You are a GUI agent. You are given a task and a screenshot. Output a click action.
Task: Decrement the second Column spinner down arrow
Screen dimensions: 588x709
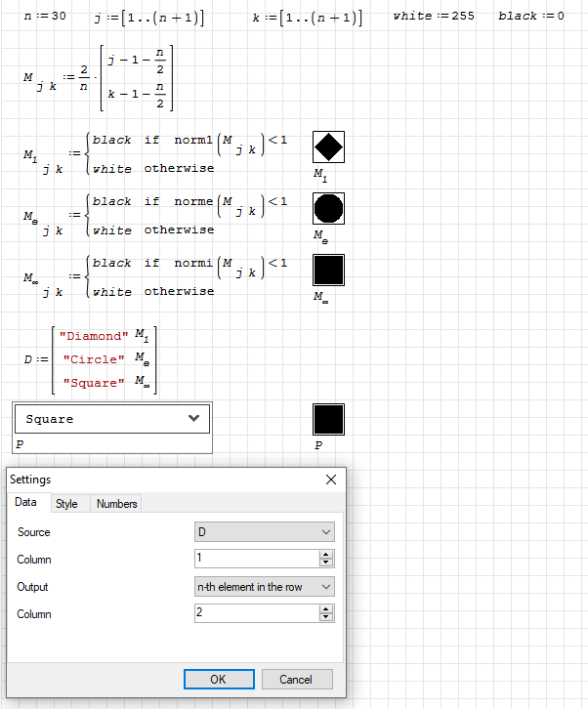326,618
